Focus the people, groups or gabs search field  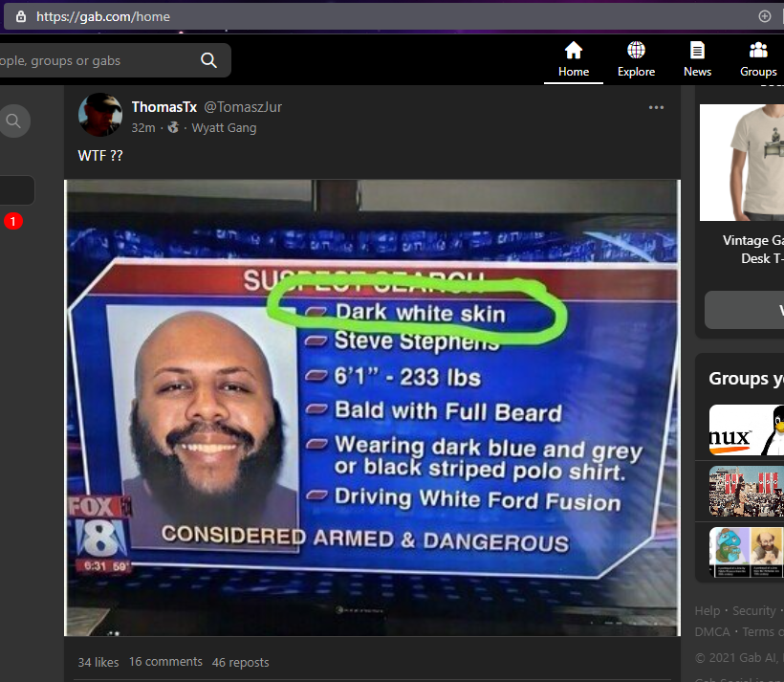point(96,61)
